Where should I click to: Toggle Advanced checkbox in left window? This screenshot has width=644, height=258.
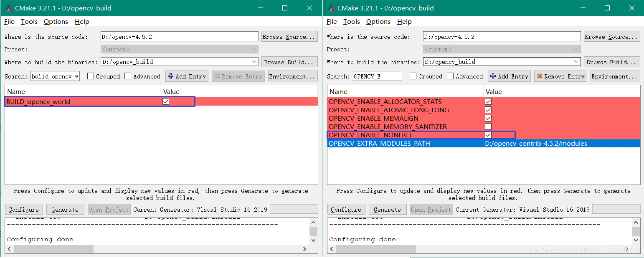tap(128, 76)
